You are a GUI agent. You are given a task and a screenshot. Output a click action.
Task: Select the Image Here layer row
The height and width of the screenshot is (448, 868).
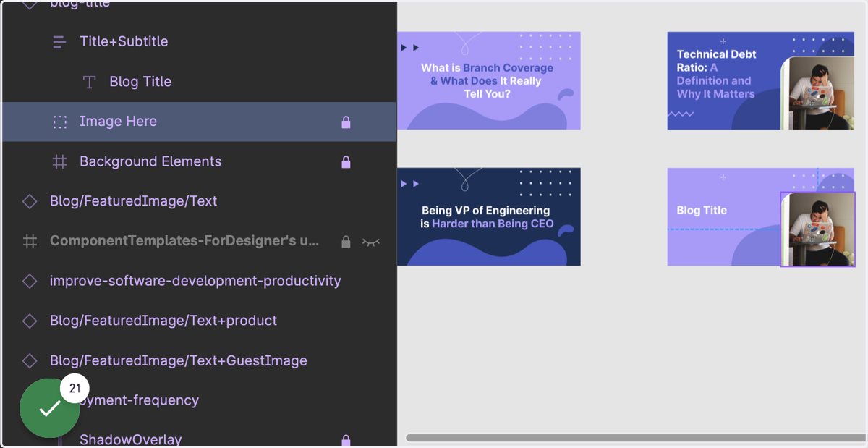point(199,122)
